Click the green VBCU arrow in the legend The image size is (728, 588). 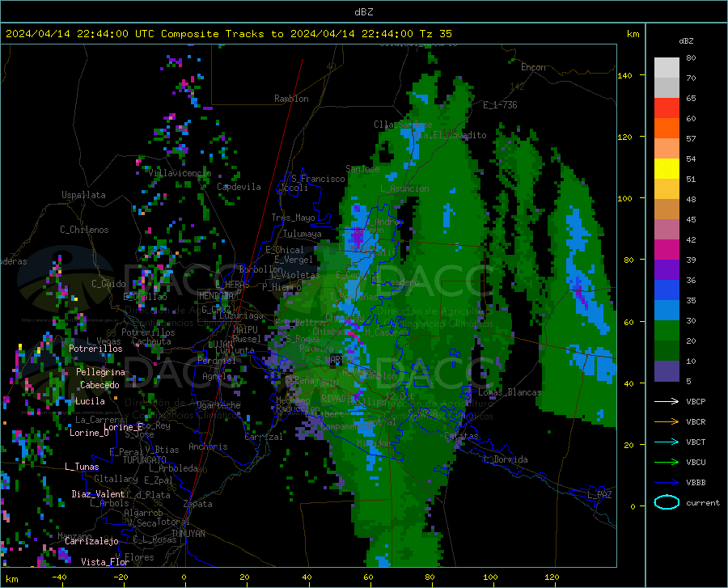point(667,463)
